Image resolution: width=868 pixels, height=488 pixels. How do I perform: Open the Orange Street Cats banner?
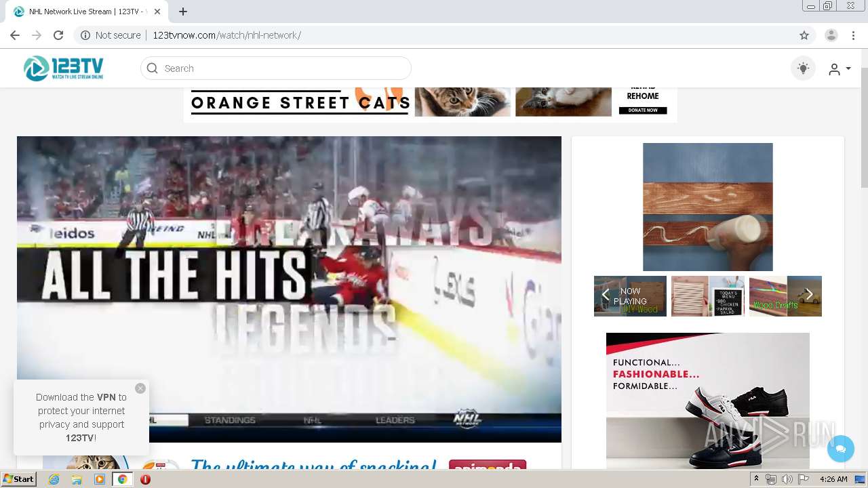pyautogui.click(x=430, y=105)
